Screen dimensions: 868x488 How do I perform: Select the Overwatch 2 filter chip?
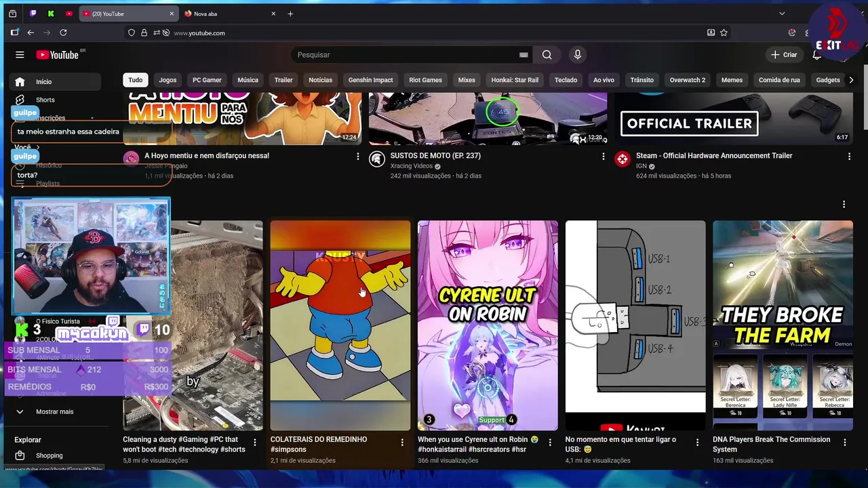point(687,80)
